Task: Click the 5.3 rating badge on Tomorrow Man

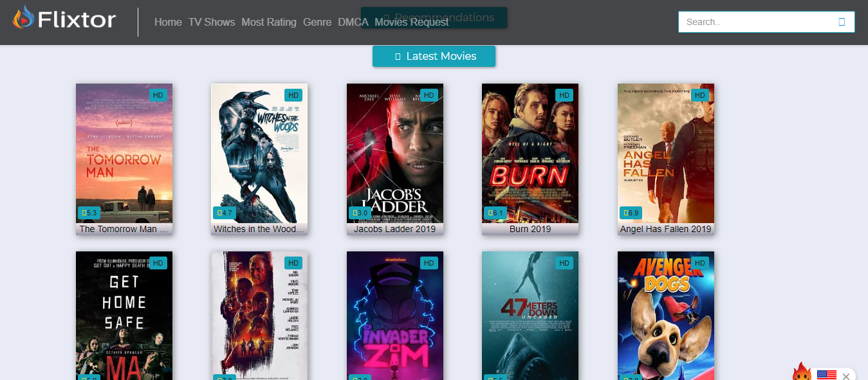Action: click(89, 213)
